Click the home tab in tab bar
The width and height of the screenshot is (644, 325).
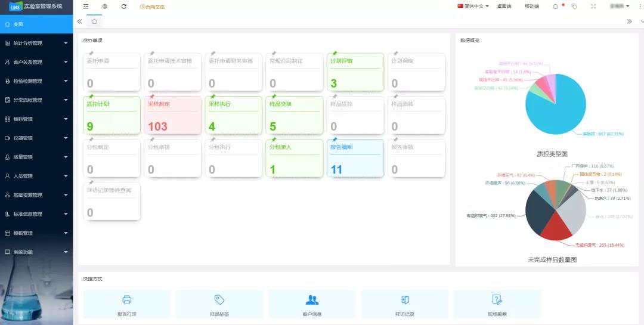94,21
